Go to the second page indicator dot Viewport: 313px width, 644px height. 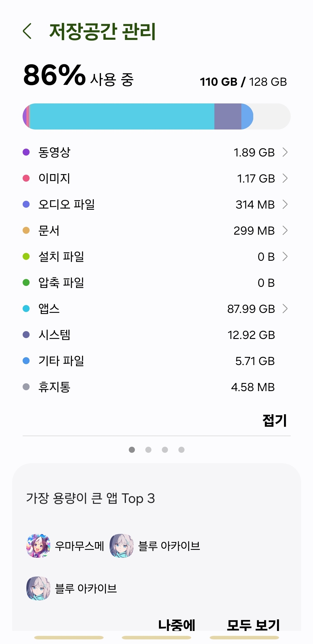click(148, 450)
